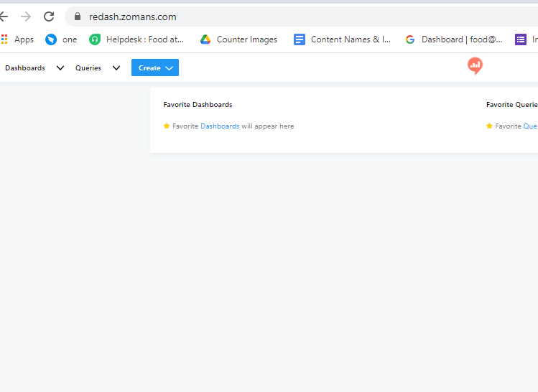The image size is (538, 392).
Task: Click the browser forward arrow
Action: point(26,17)
